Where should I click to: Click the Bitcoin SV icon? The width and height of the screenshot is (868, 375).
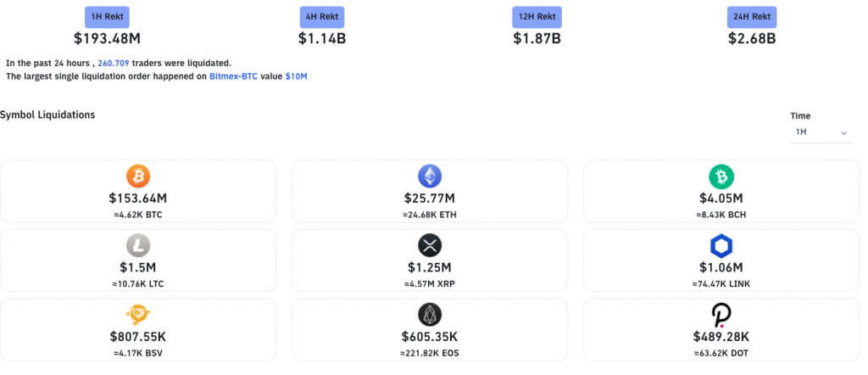(138, 316)
